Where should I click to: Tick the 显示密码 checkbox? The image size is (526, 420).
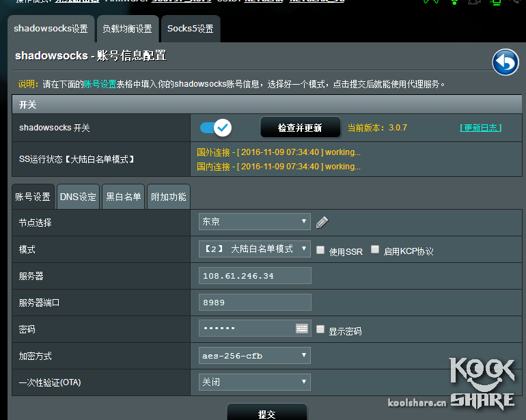[x=320, y=329]
